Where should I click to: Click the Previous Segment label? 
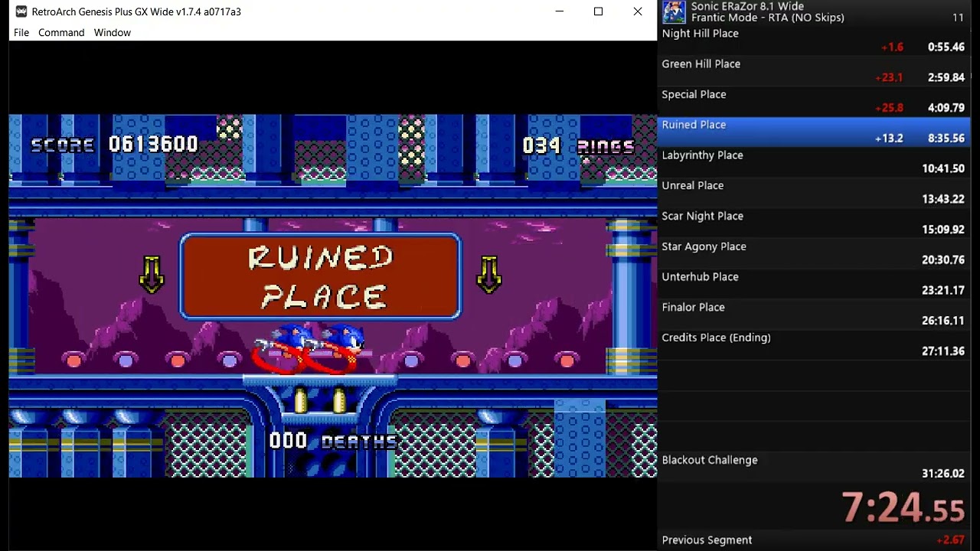(707, 540)
